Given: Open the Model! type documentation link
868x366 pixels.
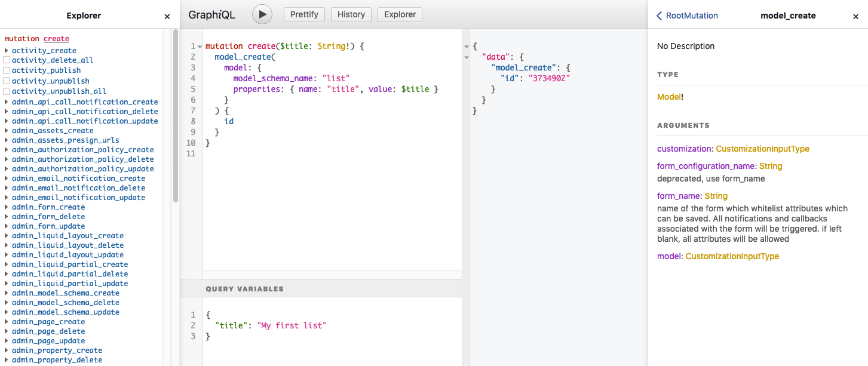Looking at the screenshot, I should pos(668,96).
